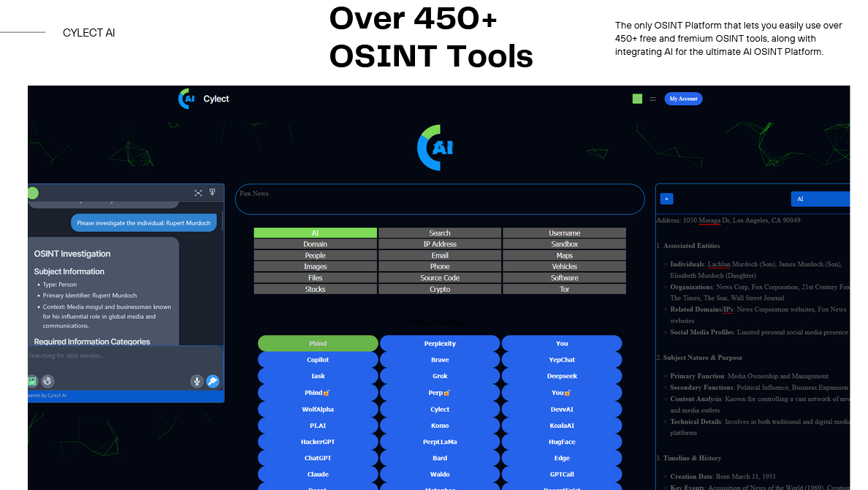Click the Fox News search box

pyautogui.click(x=440, y=199)
